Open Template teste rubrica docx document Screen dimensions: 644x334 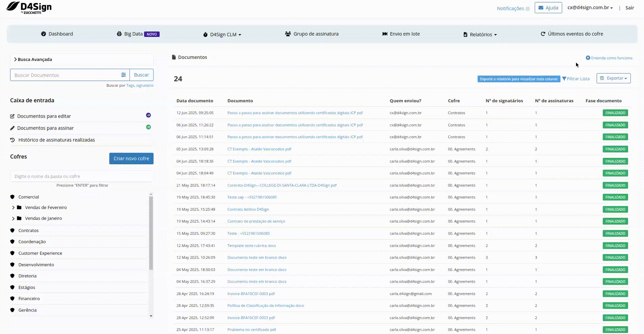point(252,246)
